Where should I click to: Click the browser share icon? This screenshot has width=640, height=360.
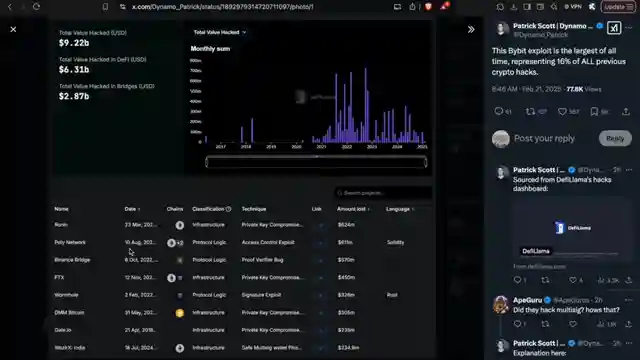412,7
